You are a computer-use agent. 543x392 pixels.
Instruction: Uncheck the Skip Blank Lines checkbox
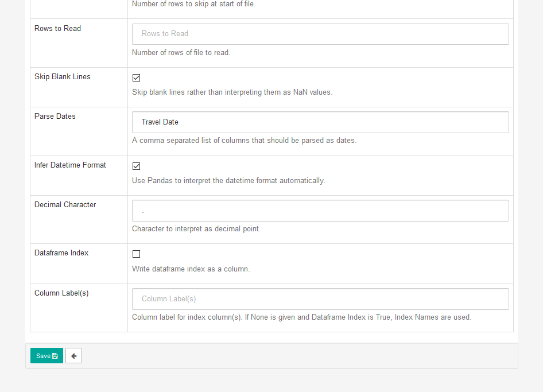coord(136,78)
